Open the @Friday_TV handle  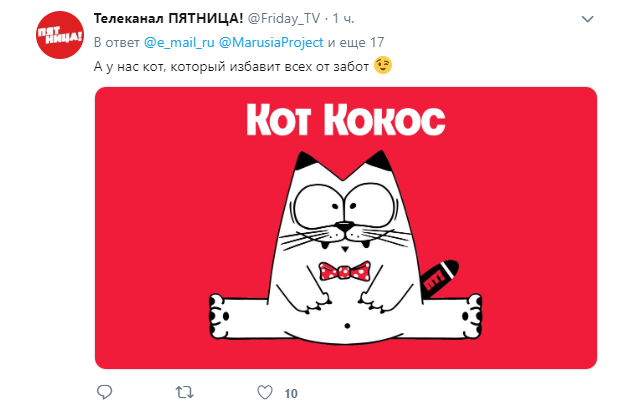tap(283, 19)
